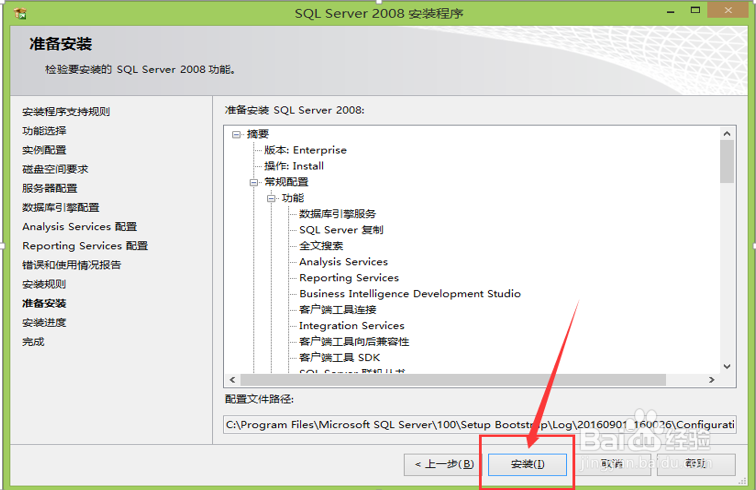Click Reporting Services 配置 step in sidebar

tap(85, 245)
